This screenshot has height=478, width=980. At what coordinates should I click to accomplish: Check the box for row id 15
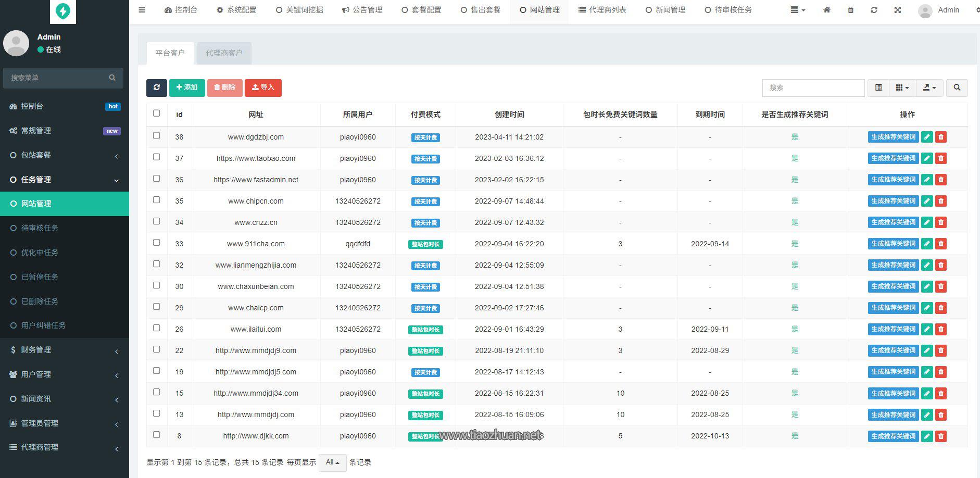[x=157, y=392]
